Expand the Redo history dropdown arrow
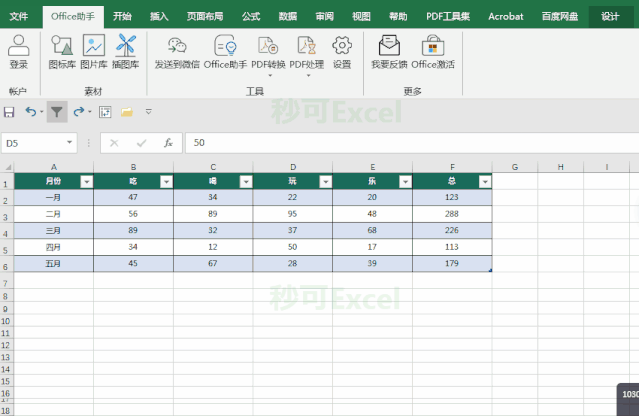The height and width of the screenshot is (416, 639). [x=90, y=112]
